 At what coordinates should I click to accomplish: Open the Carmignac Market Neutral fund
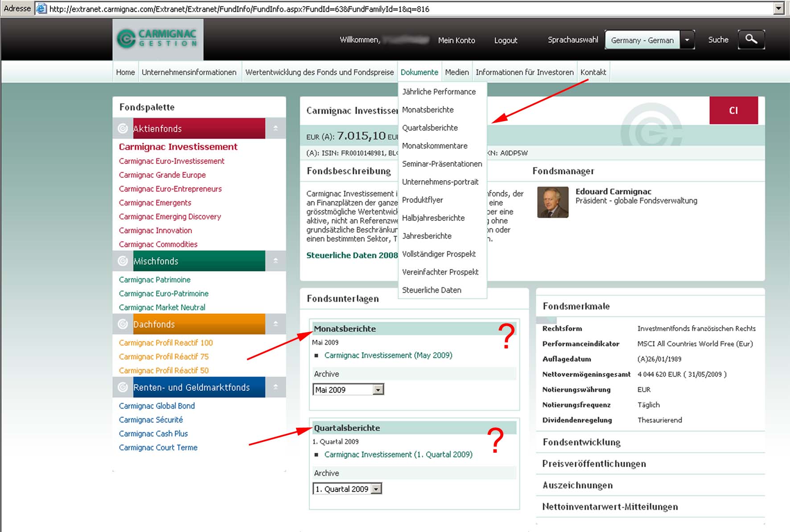(162, 307)
